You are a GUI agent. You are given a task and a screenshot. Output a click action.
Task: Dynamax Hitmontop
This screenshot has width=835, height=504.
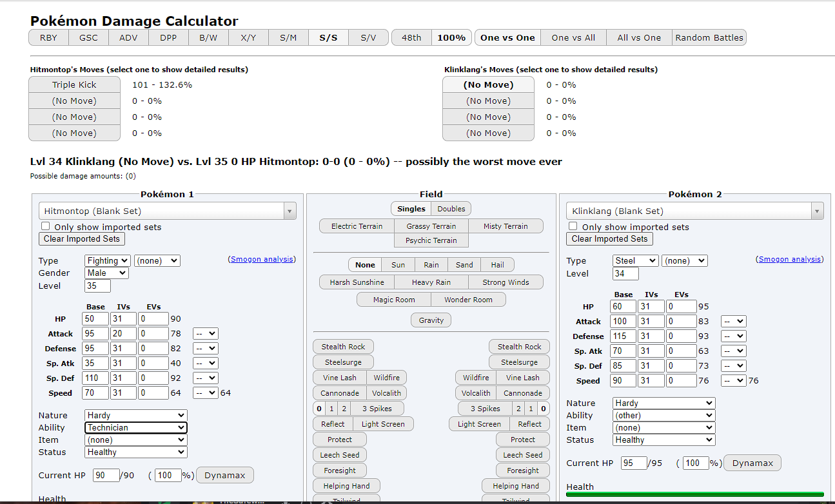(x=225, y=475)
